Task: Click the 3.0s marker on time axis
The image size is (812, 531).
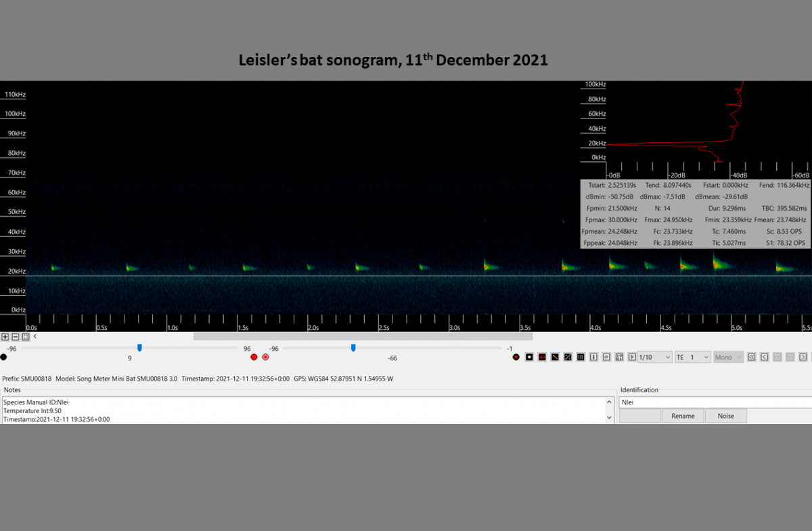Action: pos(454,328)
